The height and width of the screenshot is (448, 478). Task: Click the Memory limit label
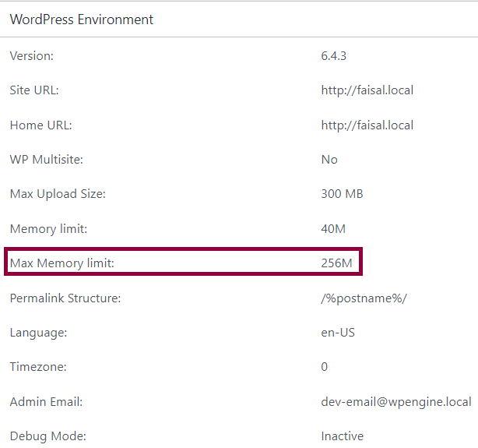(48, 229)
